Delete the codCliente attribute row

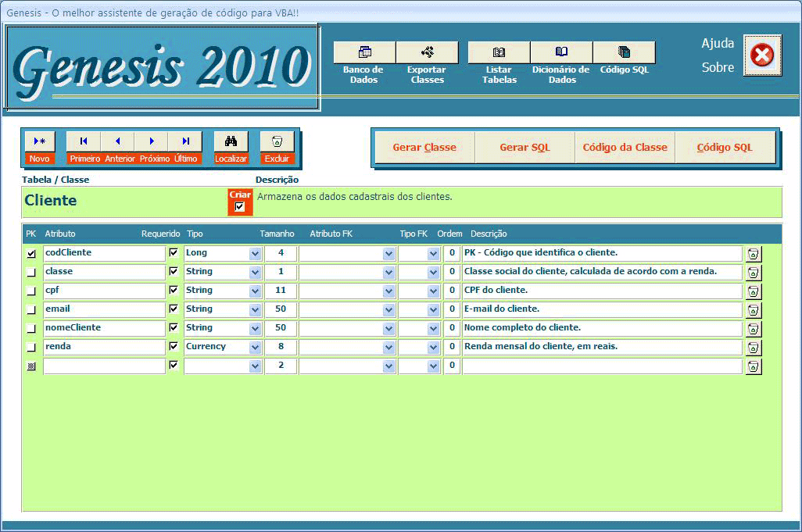754,254
